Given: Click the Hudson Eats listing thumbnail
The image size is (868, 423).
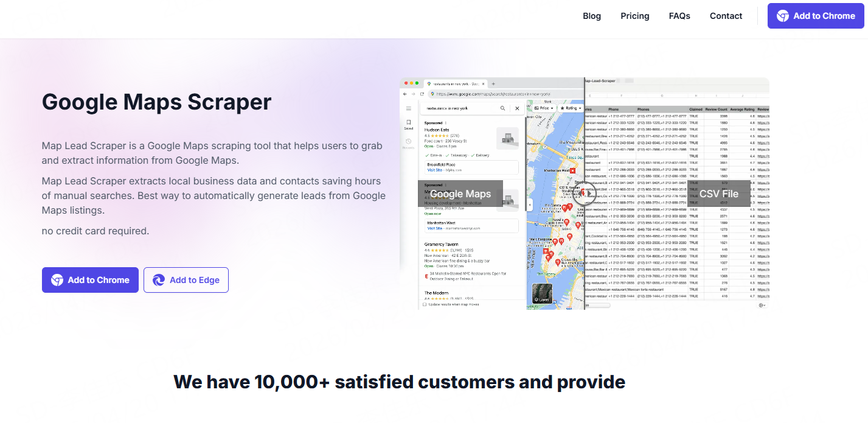Looking at the screenshot, I should tap(507, 139).
